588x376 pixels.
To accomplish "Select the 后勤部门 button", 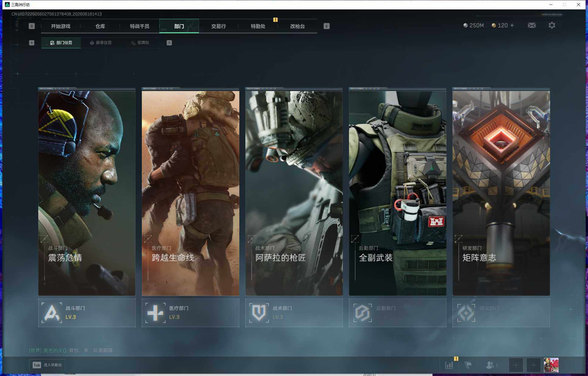I will [x=398, y=313].
